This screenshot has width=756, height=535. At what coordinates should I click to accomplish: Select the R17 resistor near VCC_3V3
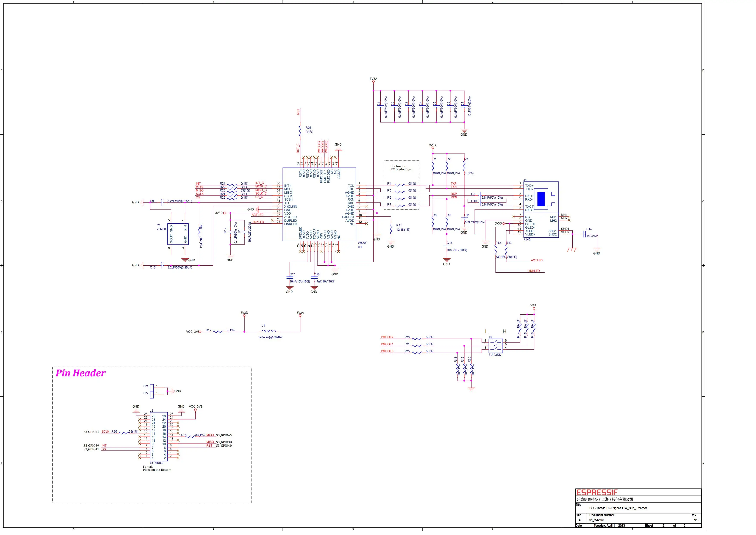[x=218, y=332]
